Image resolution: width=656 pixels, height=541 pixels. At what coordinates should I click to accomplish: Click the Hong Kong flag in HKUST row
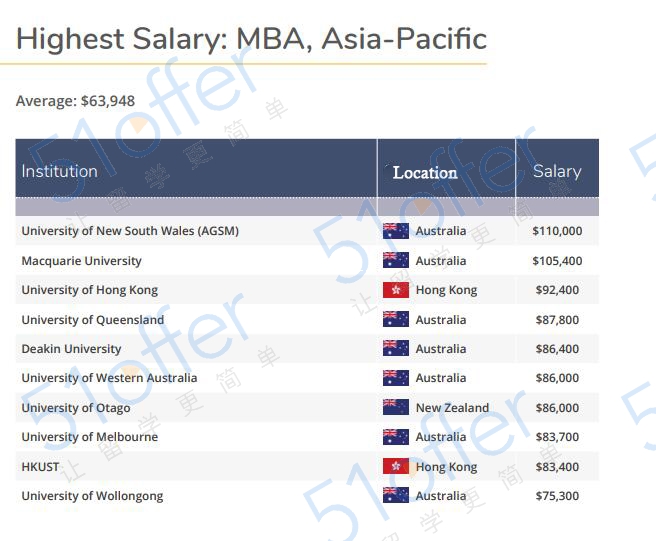click(x=396, y=467)
